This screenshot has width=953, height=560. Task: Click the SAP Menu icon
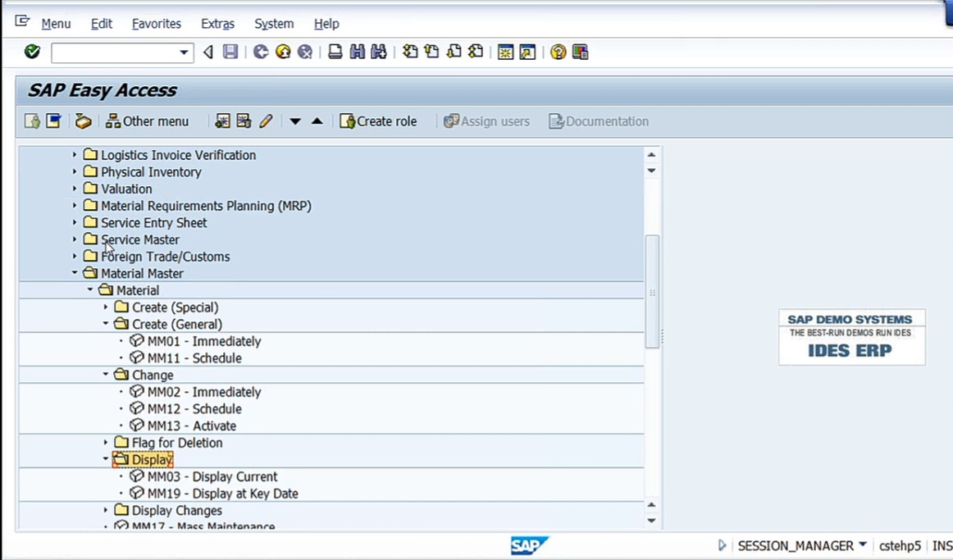tap(54, 121)
